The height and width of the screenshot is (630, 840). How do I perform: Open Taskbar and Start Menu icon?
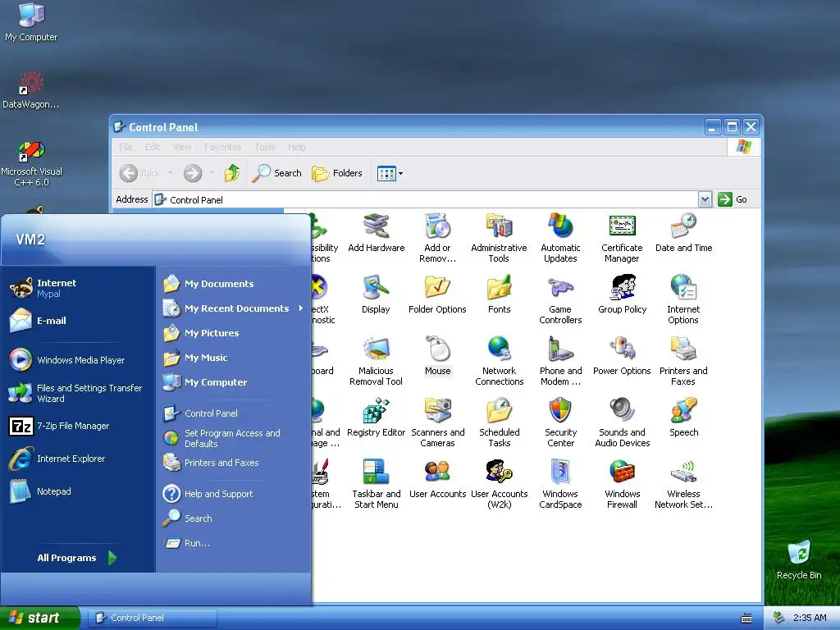tap(376, 485)
